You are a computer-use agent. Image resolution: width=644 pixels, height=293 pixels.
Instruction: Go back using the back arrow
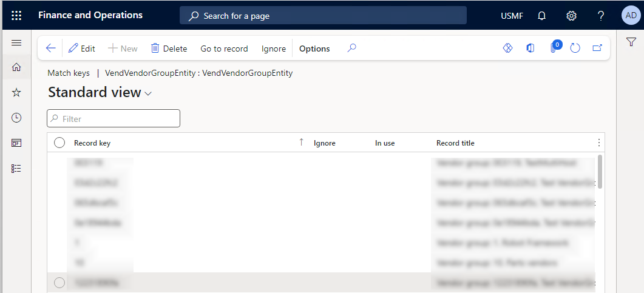(50, 49)
